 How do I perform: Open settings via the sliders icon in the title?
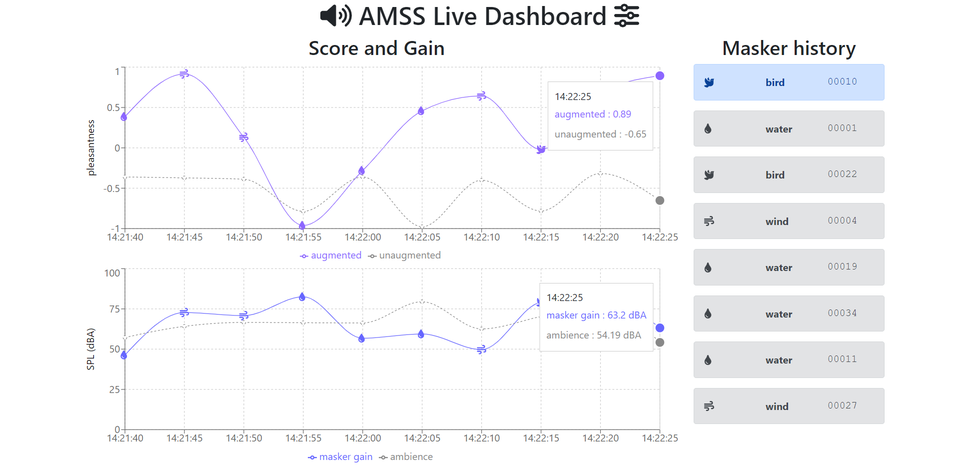tap(626, 16)
